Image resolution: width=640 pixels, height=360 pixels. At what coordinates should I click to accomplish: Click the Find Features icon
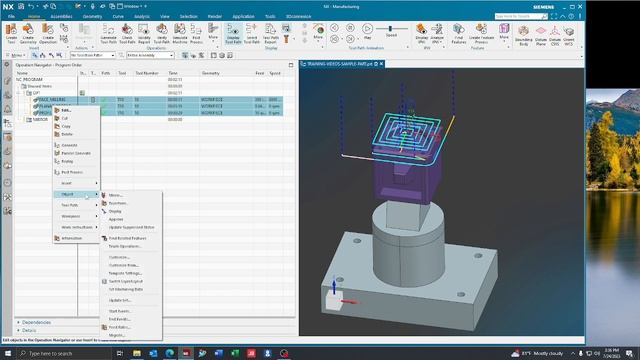pos(458,33)
